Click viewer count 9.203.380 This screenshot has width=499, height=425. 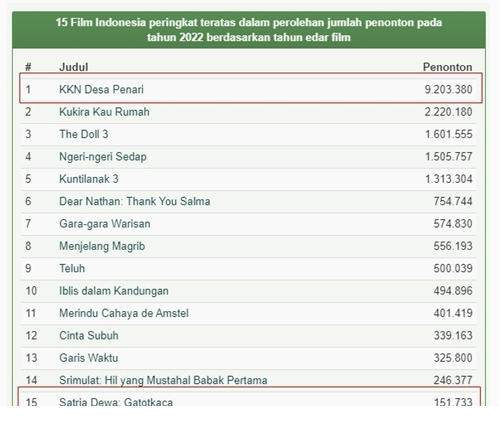pyautogui.click(x=448, y=89)
